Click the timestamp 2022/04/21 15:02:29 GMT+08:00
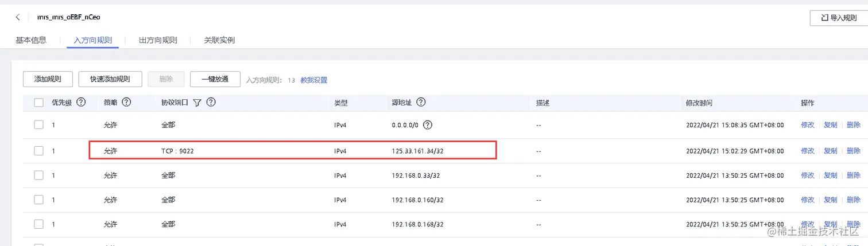868x246 pixels. 735,151
